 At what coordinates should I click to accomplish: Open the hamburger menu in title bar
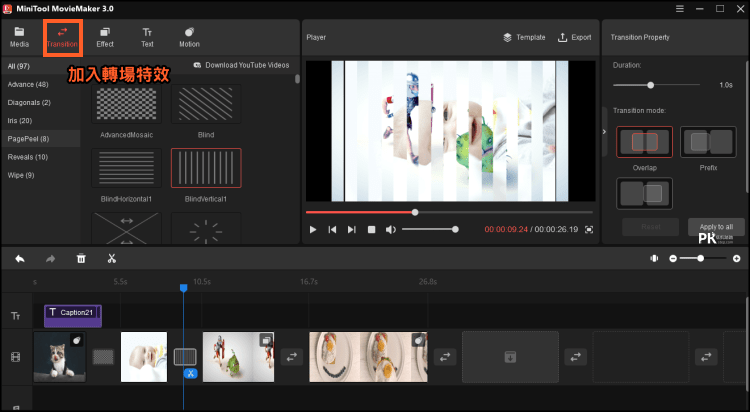(680, 9)
